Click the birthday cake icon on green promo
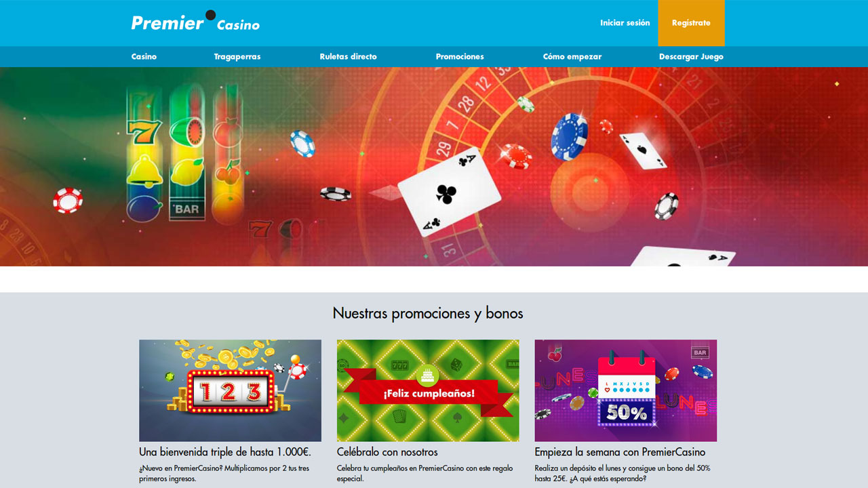The height and width of the screenshot is (488, 868). pyautogui.click(x=427, y=373)
